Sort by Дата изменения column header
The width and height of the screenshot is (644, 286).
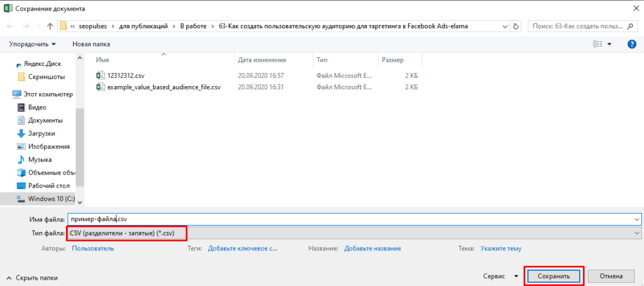(262, 60)
